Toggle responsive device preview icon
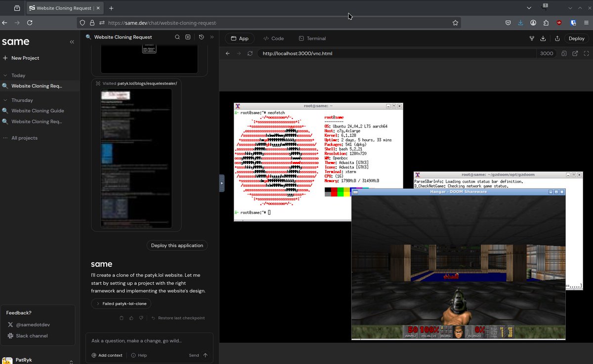The width and height of the screenshot is (593, 364). (564, 53)
